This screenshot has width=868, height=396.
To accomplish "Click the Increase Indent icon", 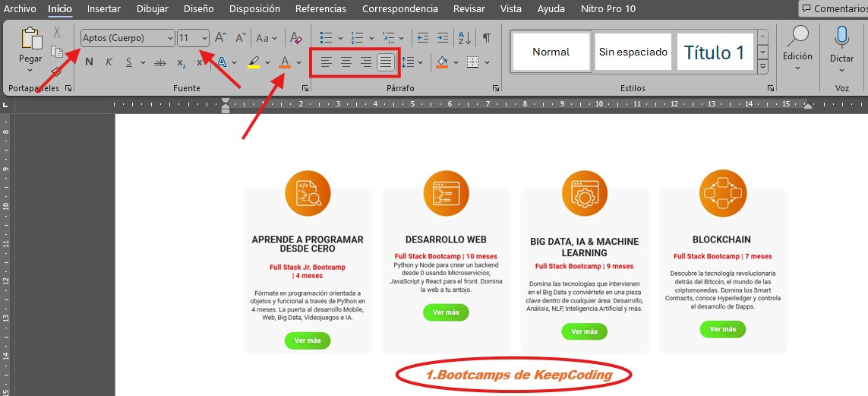I will 442,38.
